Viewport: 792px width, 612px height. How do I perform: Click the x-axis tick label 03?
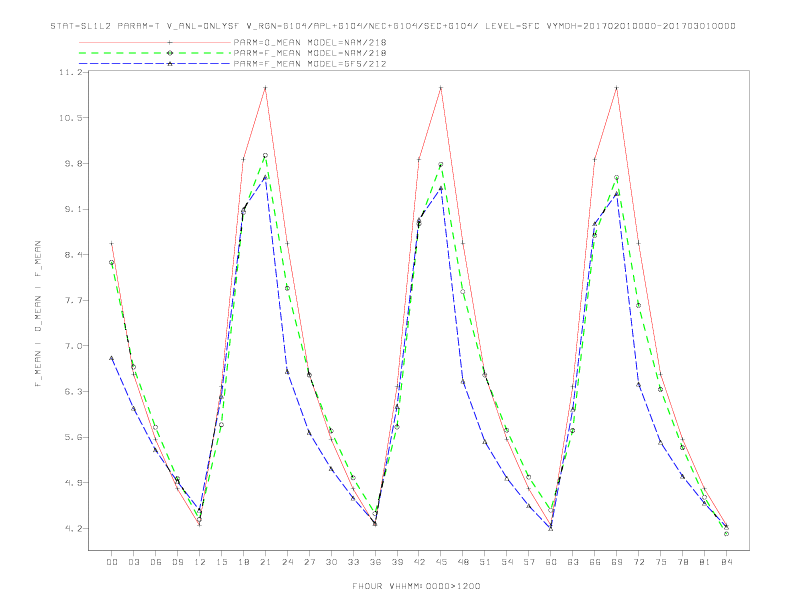click(133, 562)
